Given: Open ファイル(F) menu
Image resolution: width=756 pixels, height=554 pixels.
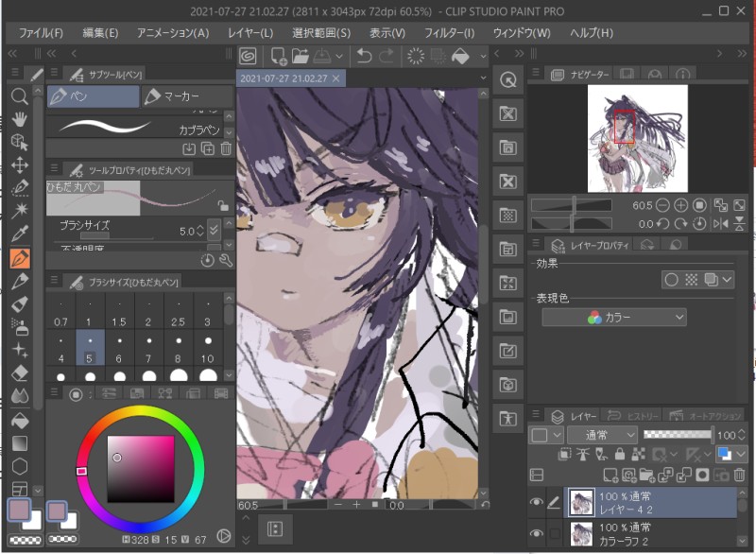Looking at the screenshot, I should (x=41, y=33).
